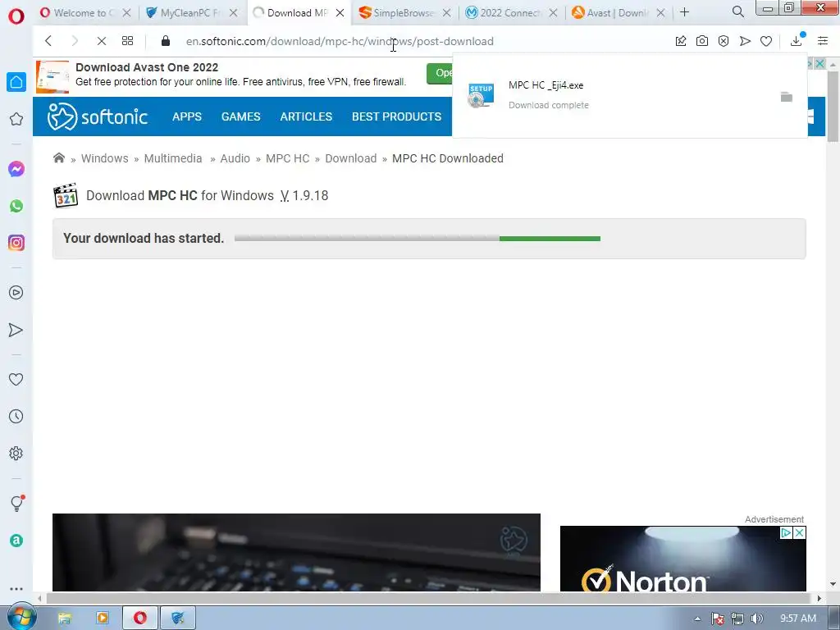
Task: Open My Flow send icon in address bar
Action: pos(745,41)
